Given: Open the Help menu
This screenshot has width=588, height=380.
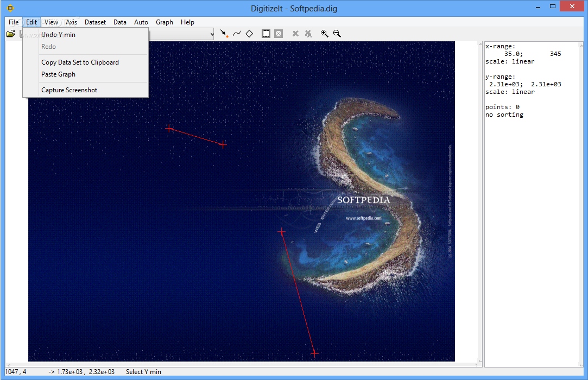Looking at the screenshot, I should coord(187,22).
